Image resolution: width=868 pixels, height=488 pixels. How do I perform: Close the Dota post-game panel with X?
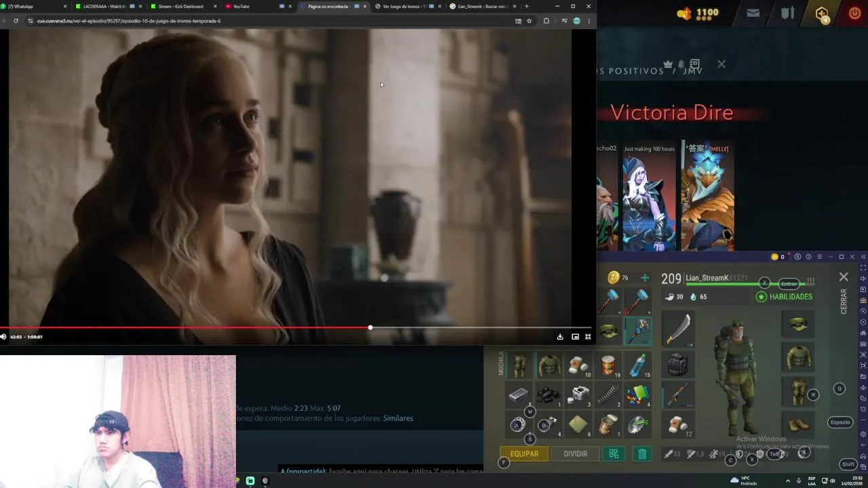[722, 64]
